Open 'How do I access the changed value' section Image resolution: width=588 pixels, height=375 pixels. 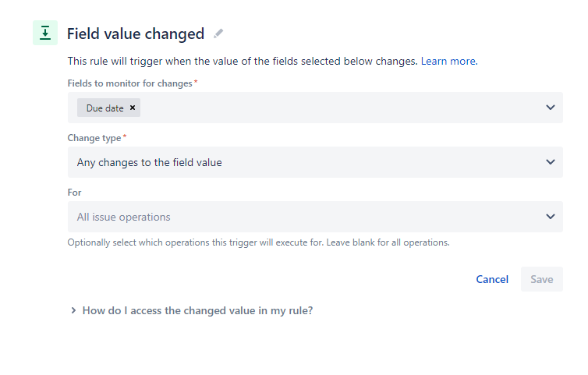tap(197, 310)
